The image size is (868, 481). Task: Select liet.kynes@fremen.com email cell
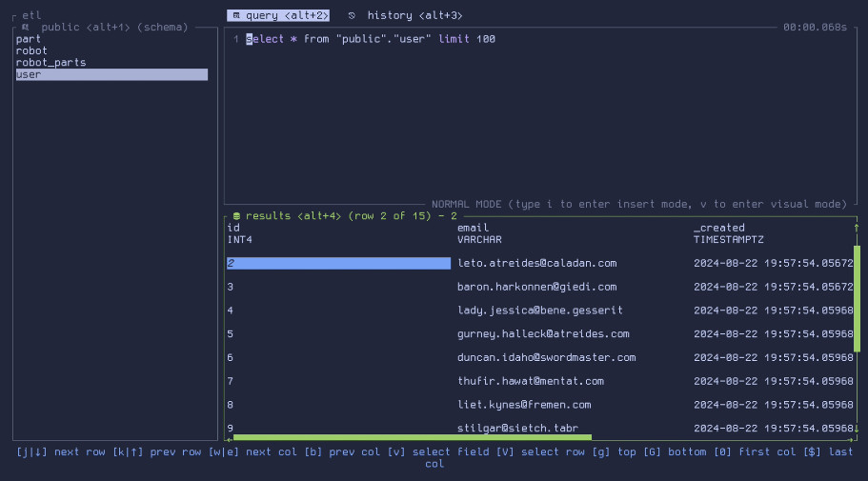[524, 405]
